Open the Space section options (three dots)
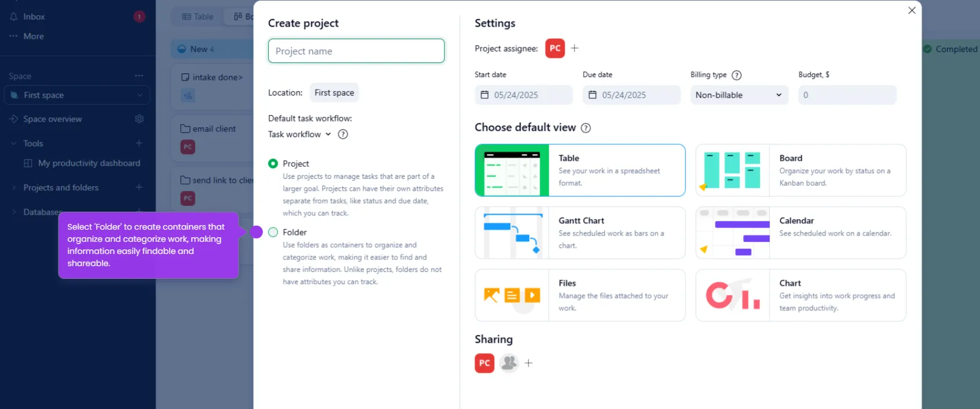 click(x=139, y=76)
